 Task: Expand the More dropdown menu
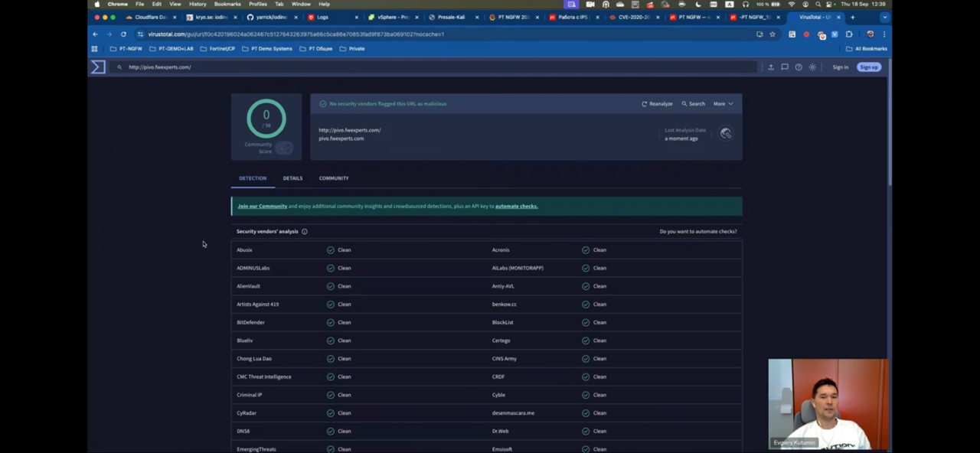click(x=723, y=104)
